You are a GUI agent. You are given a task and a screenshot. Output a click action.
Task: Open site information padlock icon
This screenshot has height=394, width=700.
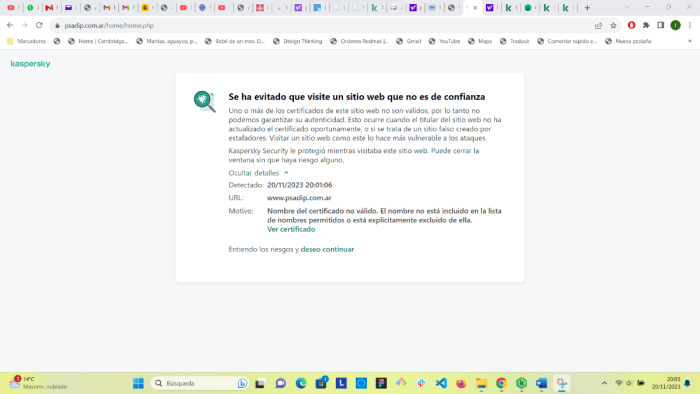click(x=57, y=25)
